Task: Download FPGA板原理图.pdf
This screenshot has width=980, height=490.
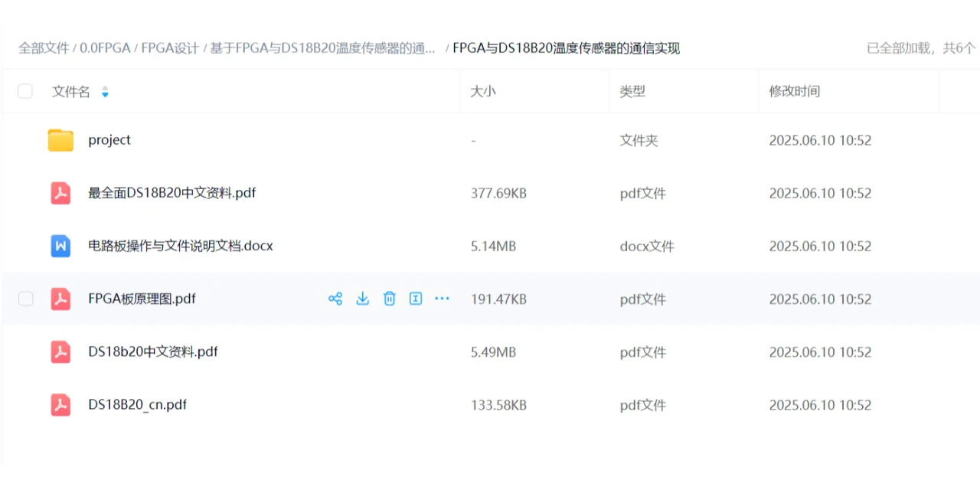Action: click(x=362, y=299)
